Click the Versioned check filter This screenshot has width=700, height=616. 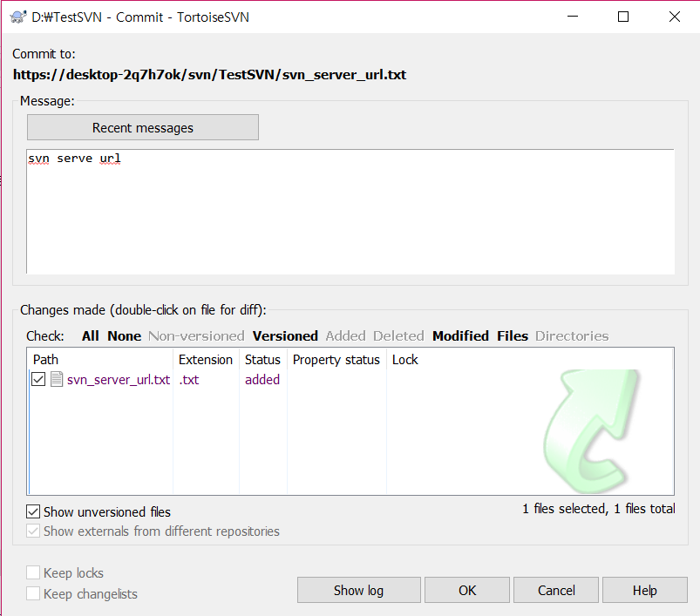[x=285, y=335]
